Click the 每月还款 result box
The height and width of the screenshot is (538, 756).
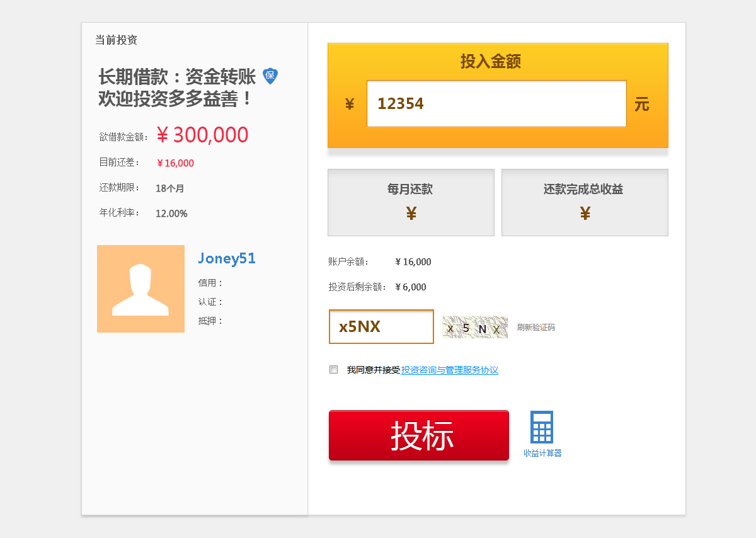pos(411,202)
